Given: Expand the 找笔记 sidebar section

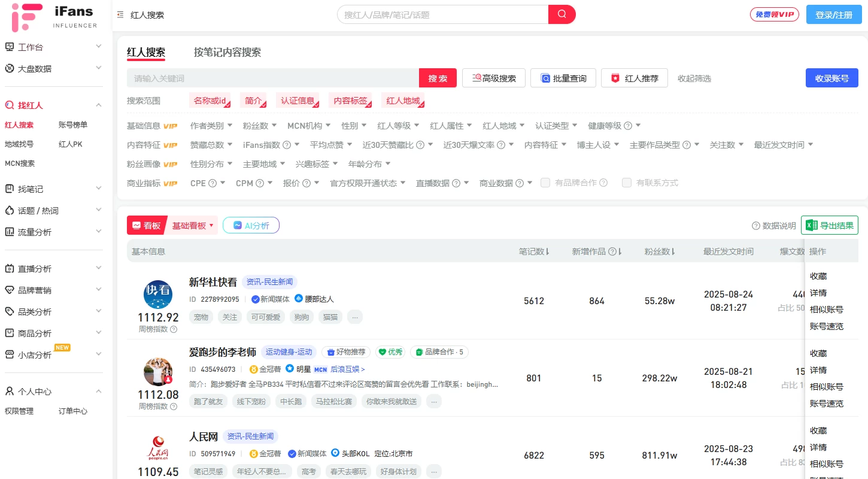Looking at the screenshot, I should click(54, 189).
